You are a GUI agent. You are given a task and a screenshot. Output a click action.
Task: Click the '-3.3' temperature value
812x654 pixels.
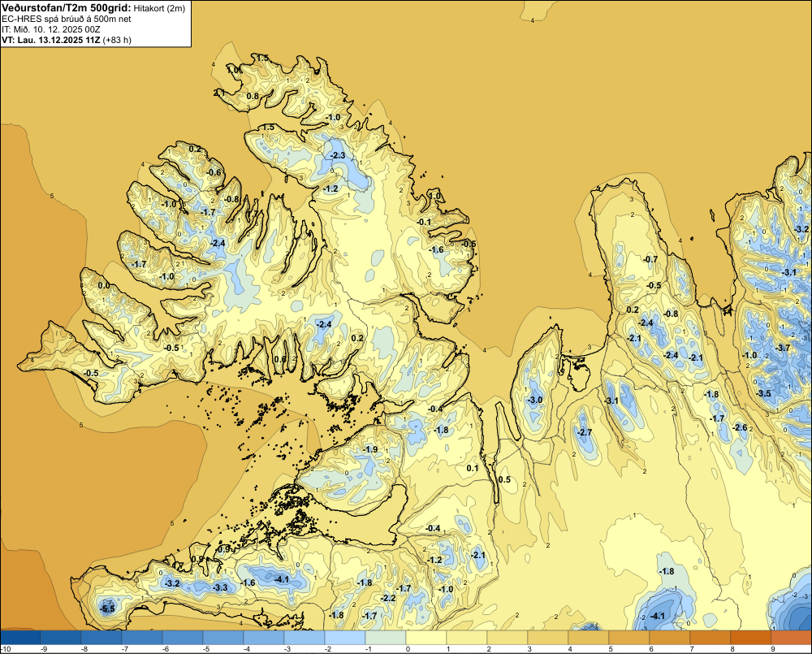coord(221,587)
